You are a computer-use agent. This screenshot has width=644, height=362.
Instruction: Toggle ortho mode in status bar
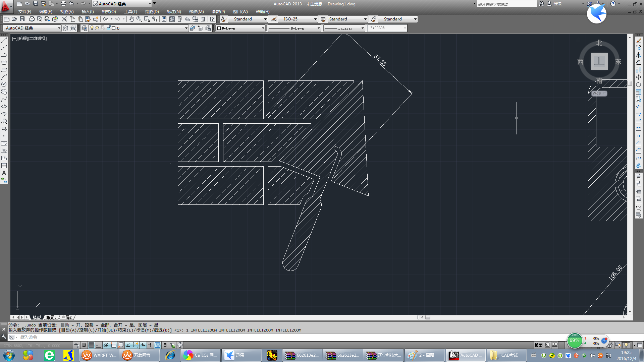click(98, 345)
